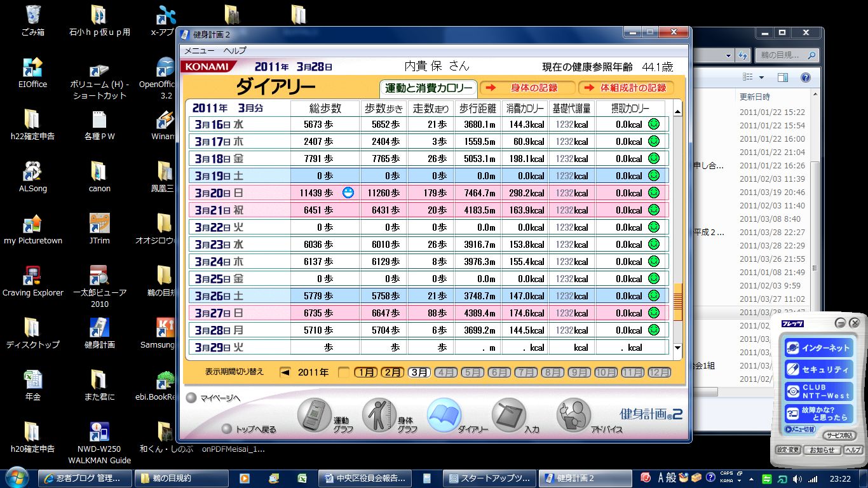Toggle the preview pane icon in Explorer
The width and height of the screenshot is (868, 488).
(783, 78)
